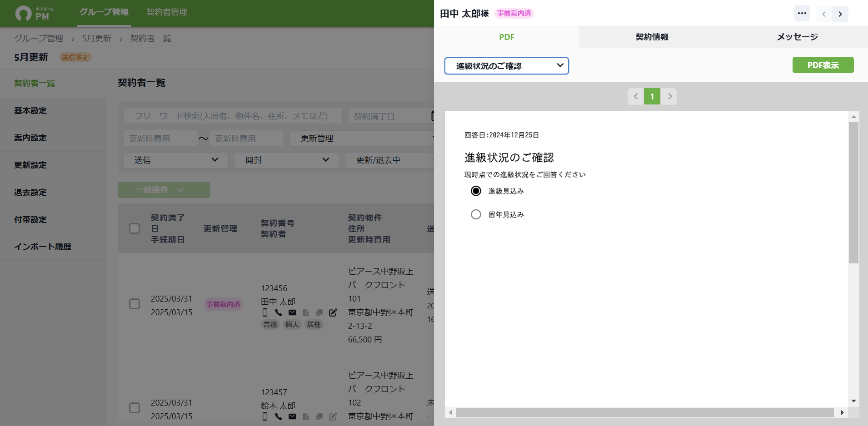
Task: Open the 更新管理 filter dropdown
Action: (362, 138)
